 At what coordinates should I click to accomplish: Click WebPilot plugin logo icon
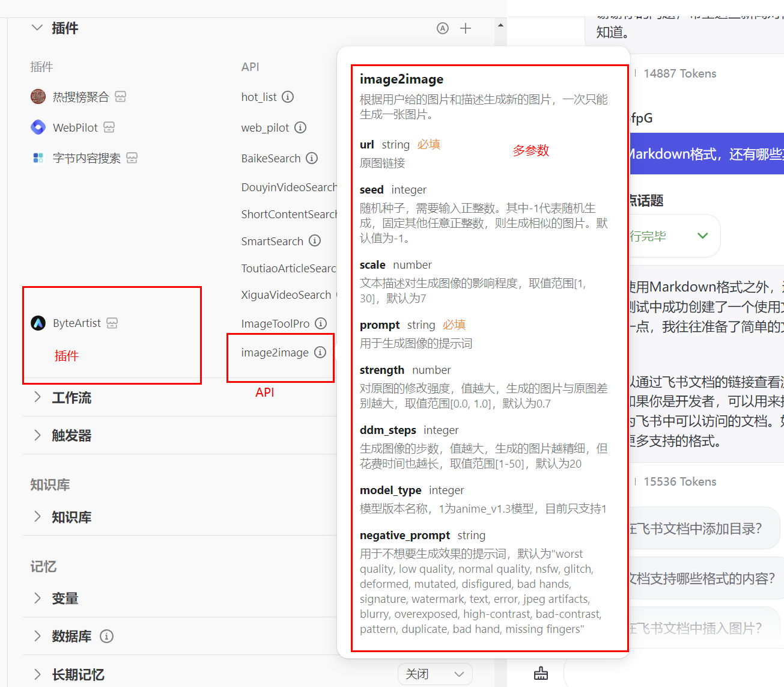tap(38, 127)
